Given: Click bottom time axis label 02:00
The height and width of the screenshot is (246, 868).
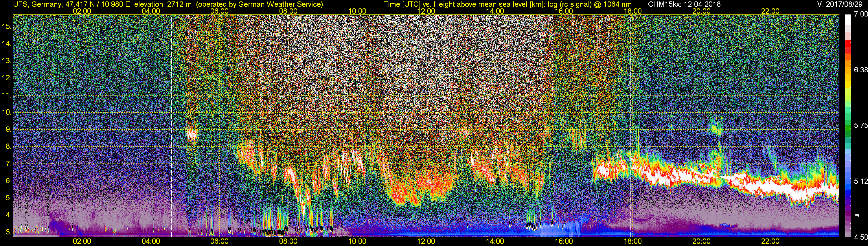Looking at the screenshot, I should [82, 241].
